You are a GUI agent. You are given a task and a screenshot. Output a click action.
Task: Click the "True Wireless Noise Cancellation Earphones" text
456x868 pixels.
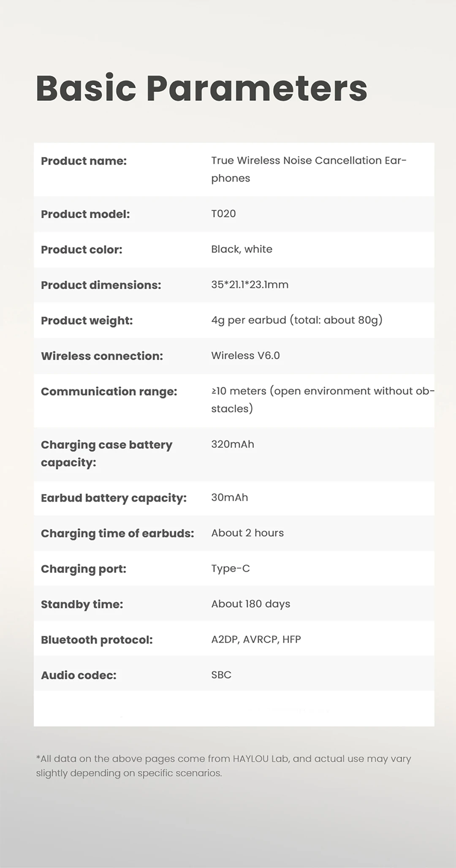[x=308, y=169]
